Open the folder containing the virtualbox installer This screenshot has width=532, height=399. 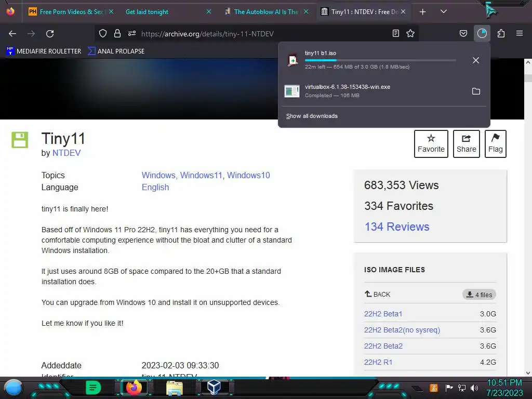pos(476,91)
